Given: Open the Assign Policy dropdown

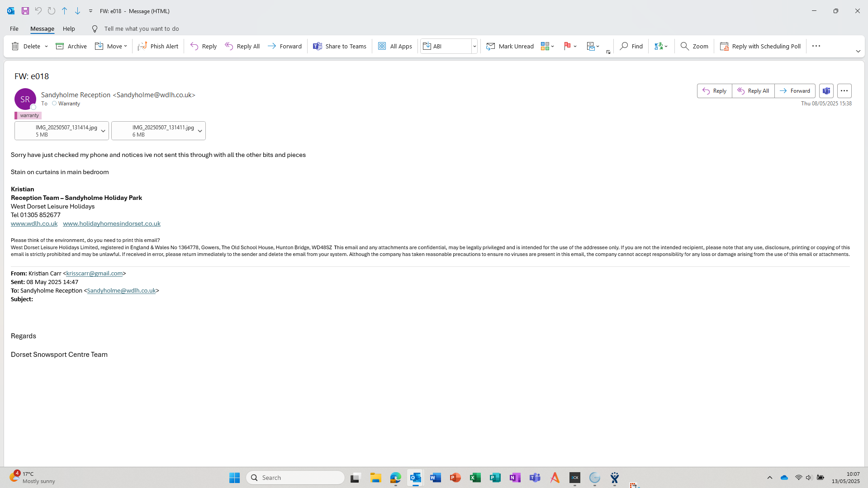Looking at the screenshot, I should point(593,46).
